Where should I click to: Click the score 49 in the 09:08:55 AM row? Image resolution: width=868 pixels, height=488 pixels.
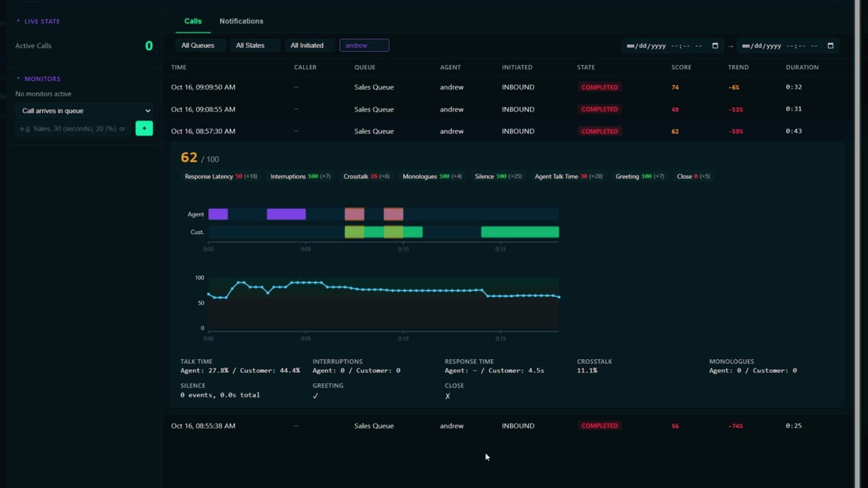[x=675, y=109]
